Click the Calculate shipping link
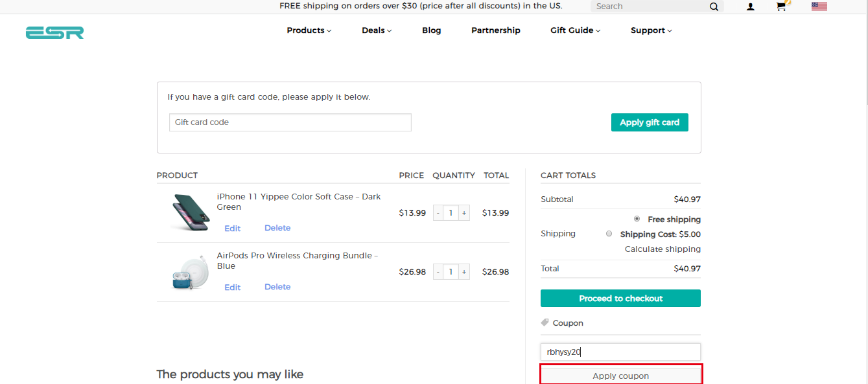Image resolution: width=868 pixels, height=384 pixels. (x=663, y=249)
